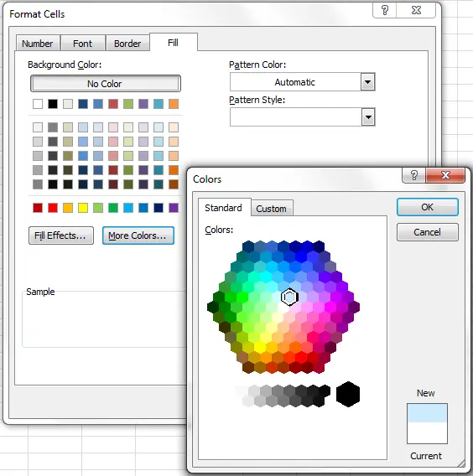Select red theme color swatch in top row
Image resolution: width=473 pixels, height=476 pixels.
(x=113, y=104)
